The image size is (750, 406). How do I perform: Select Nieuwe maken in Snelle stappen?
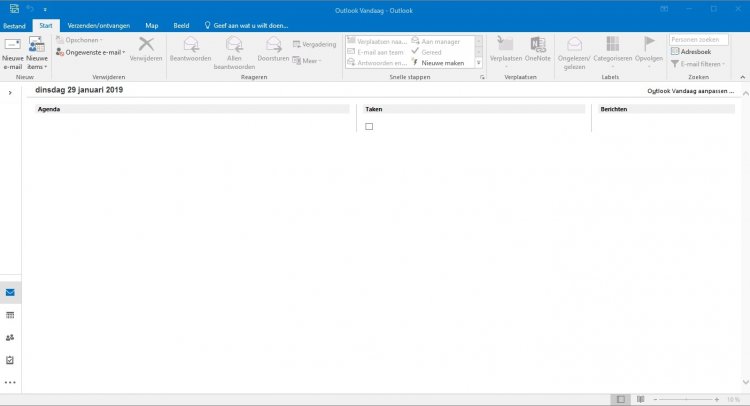click(440, 62)
